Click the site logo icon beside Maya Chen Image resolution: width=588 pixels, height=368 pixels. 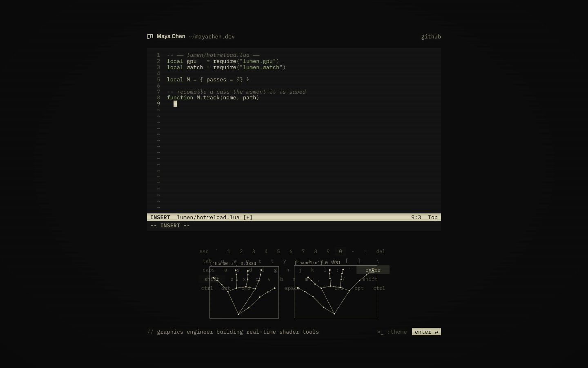click(x=150, y=36)
